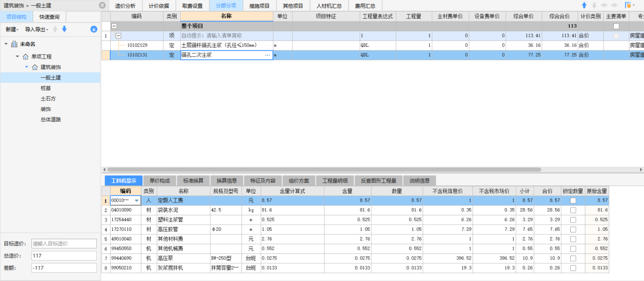Open the 说明信息 tab
The width and height of the screenshot is (644, 281).
420,181
